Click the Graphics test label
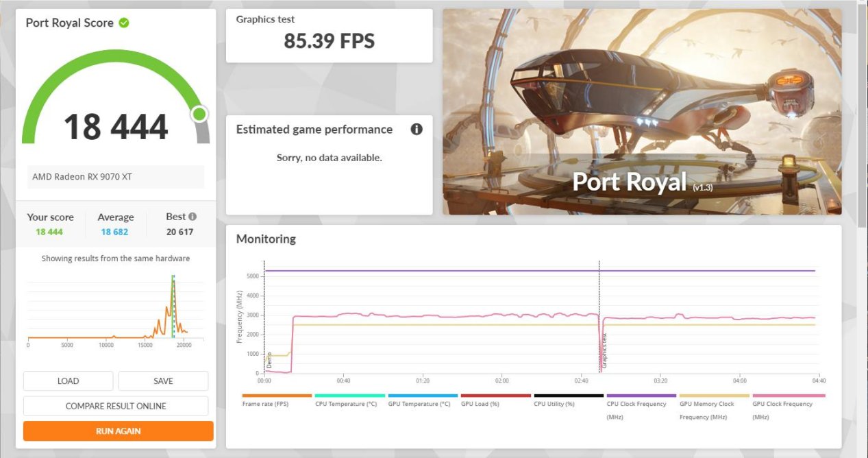 coord(265,19)
